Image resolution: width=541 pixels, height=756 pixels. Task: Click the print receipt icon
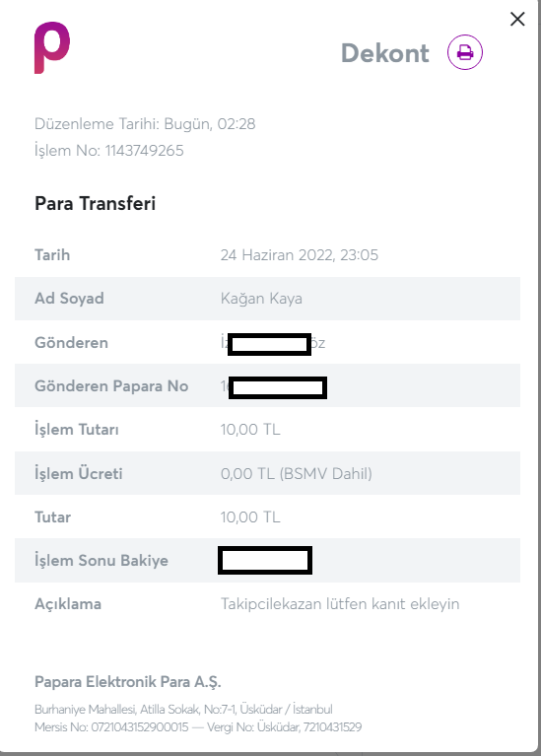click(465, 52)
